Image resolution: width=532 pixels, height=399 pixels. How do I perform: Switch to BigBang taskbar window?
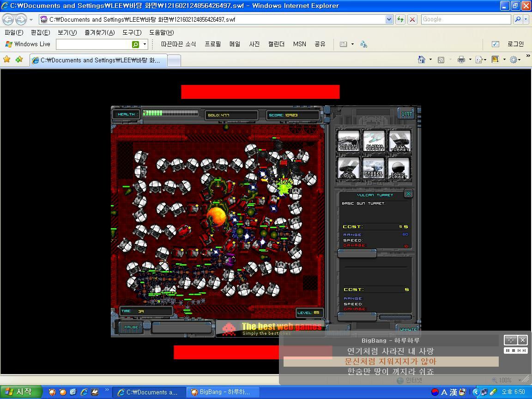[223, 392]
